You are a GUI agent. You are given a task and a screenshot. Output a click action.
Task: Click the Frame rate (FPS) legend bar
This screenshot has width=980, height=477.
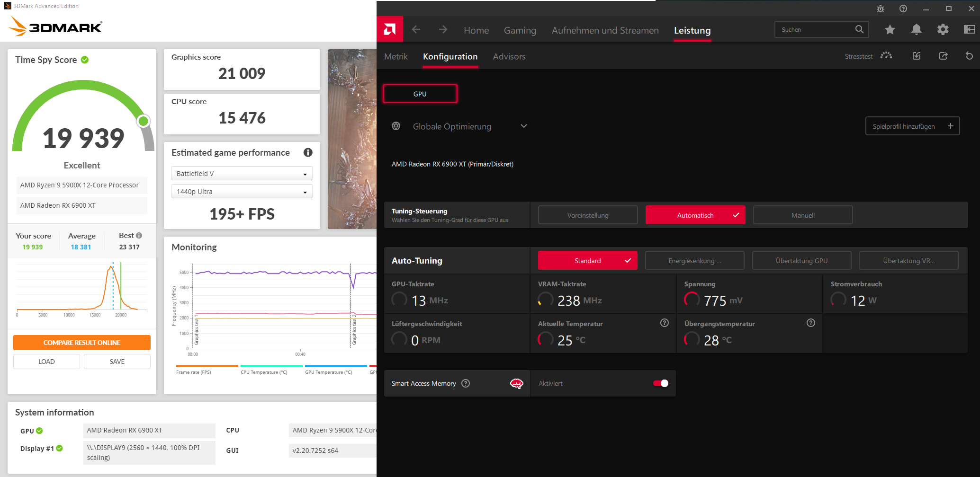tap(207, 366)
